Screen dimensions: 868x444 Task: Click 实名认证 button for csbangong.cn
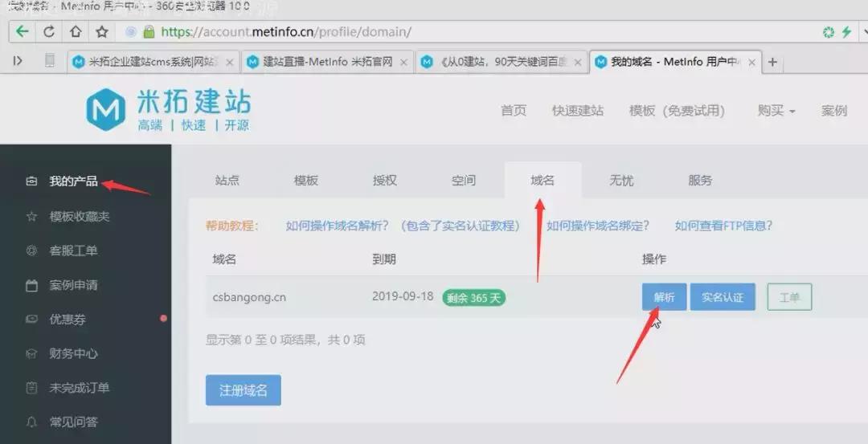[723, 297]
